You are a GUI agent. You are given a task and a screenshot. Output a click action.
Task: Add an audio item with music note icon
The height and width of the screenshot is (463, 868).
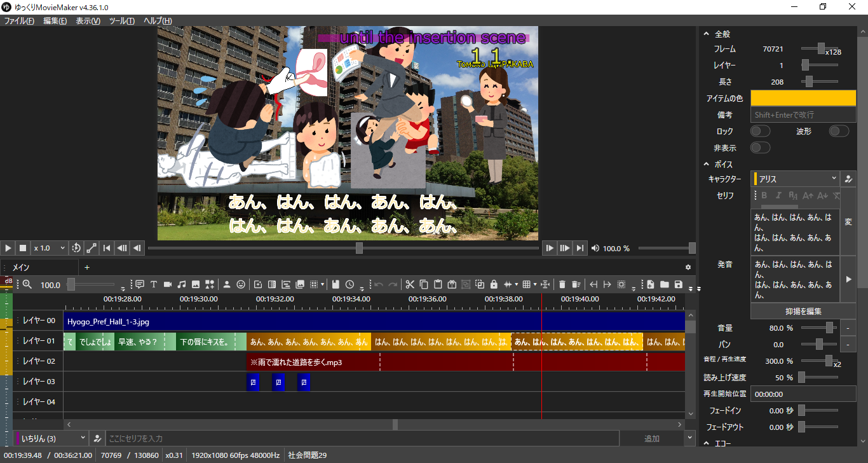click(182, 285)
